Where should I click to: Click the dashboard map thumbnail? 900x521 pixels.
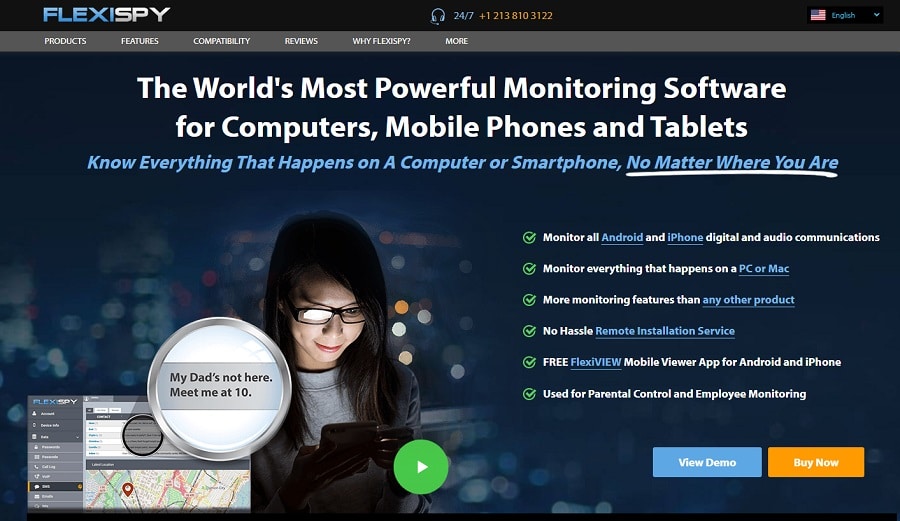pos(168,489)
